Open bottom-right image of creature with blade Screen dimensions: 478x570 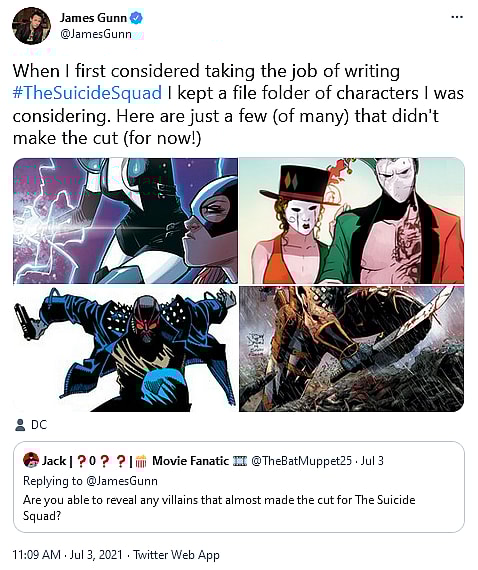click(352, 349)
